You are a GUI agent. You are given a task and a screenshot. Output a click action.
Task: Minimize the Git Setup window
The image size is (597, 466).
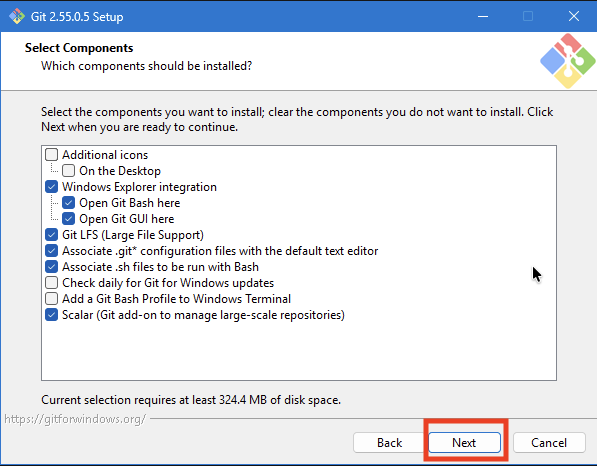pyautogui.click(x=483, y=16)
